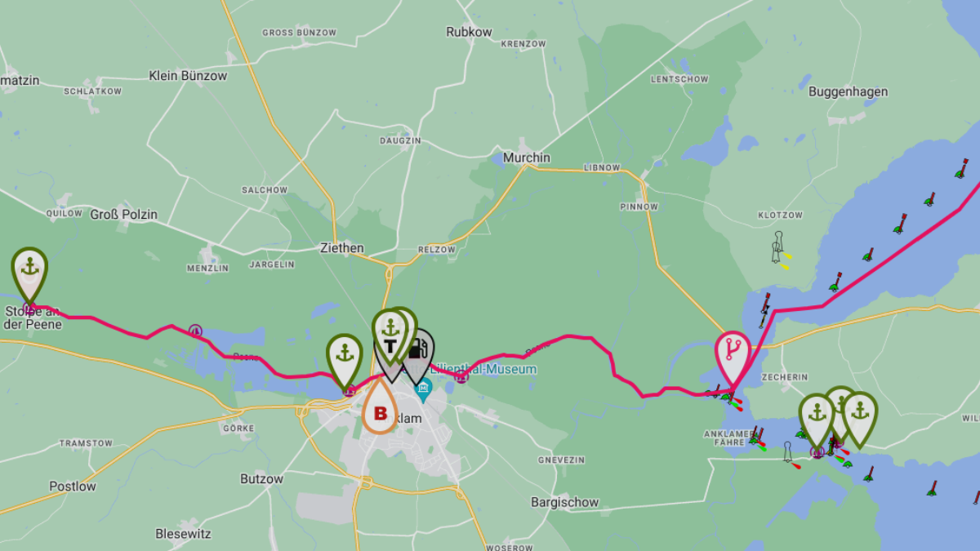Click the orange B marker in Anklam
This screenshot has height=551, width=980.
tap(380, 409)
